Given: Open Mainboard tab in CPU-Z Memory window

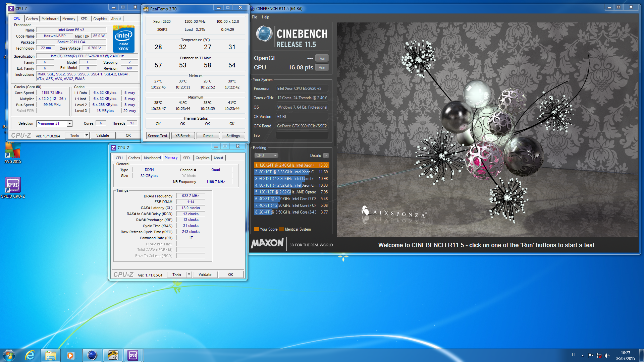Looking at the screenshot, I should tap(152, 158).
